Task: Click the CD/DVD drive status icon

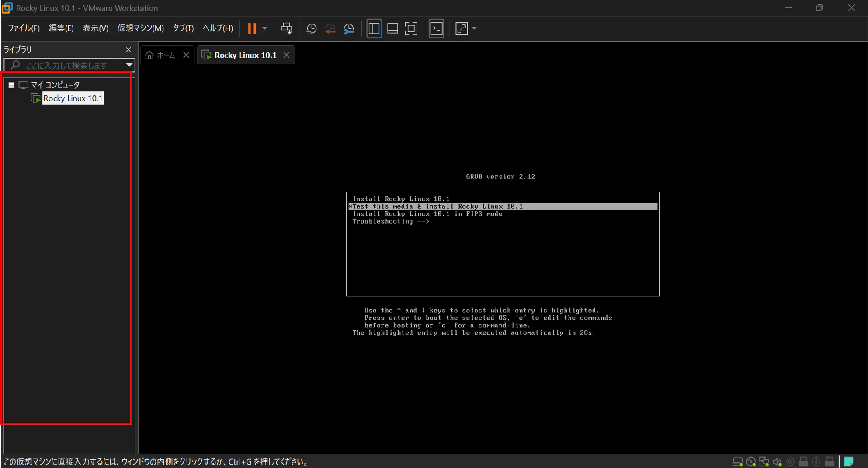Action: pyautogui.click(x=751, y=461)
